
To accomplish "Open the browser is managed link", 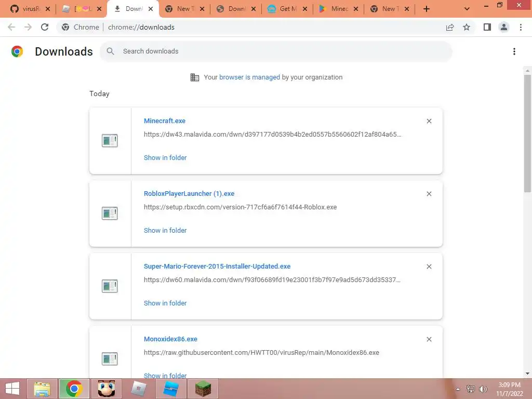I will point(250,77).
